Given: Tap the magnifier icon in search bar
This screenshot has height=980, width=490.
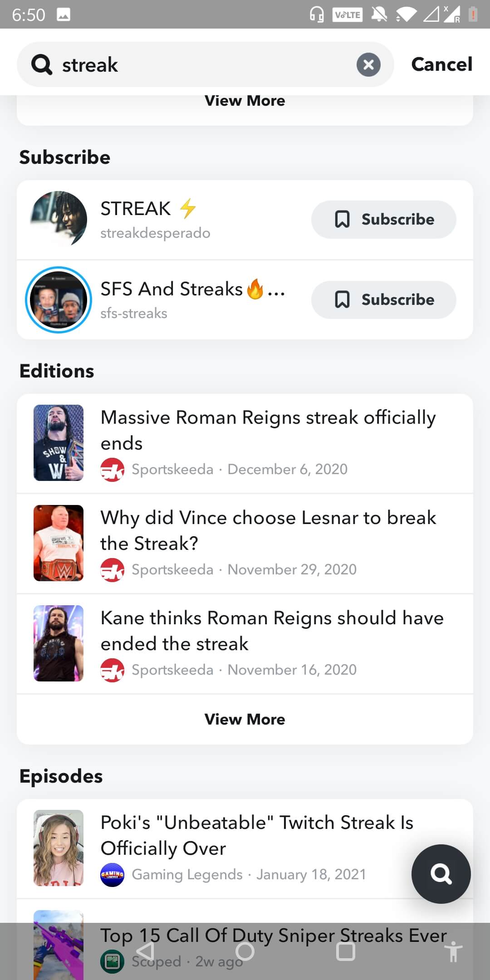Looking at the screenshot, I should point(42,64).
